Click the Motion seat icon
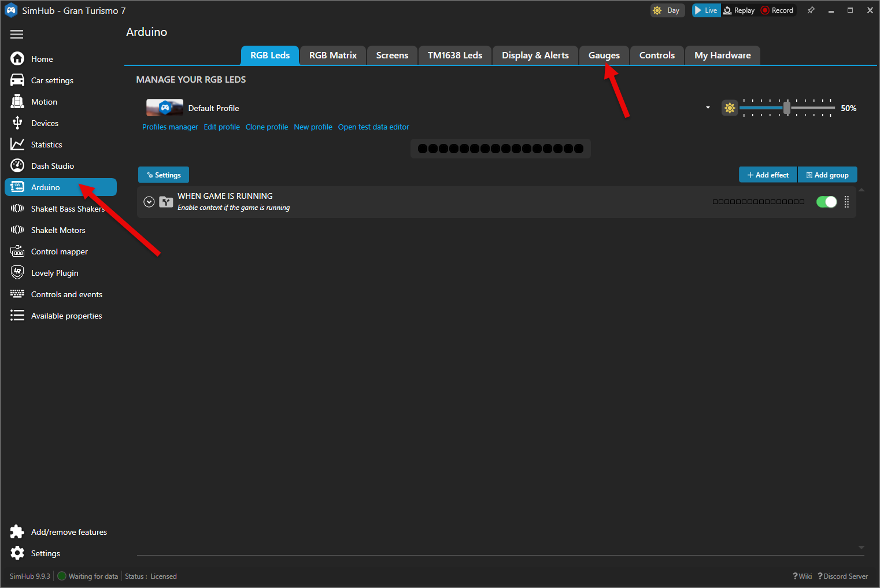This screenshot has height=588, width=880. [17, 101]
